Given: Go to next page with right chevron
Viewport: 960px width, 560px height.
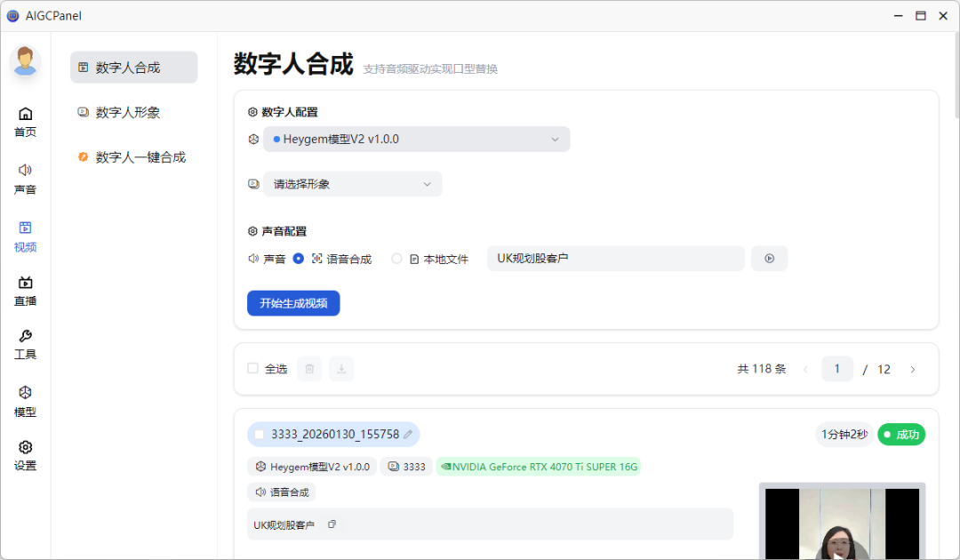Looking at the screenshot, I should 912,369.
